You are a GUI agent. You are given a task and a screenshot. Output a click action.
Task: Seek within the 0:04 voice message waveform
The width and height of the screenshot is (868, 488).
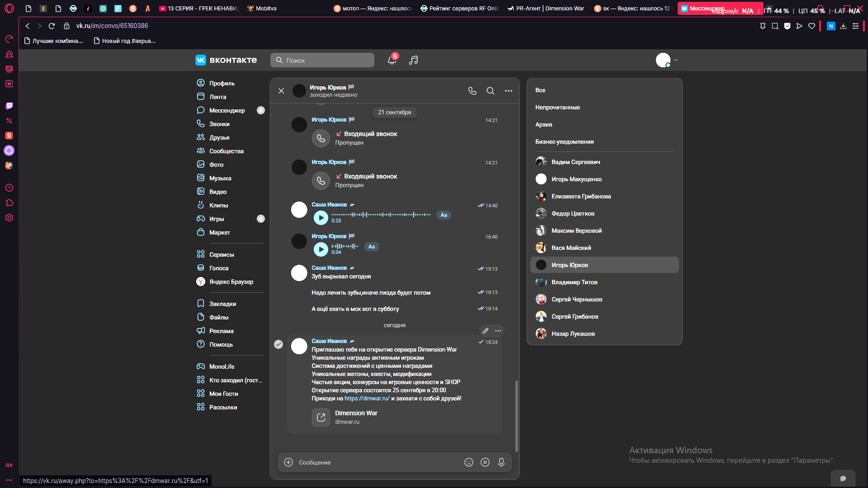pos(345,246)
